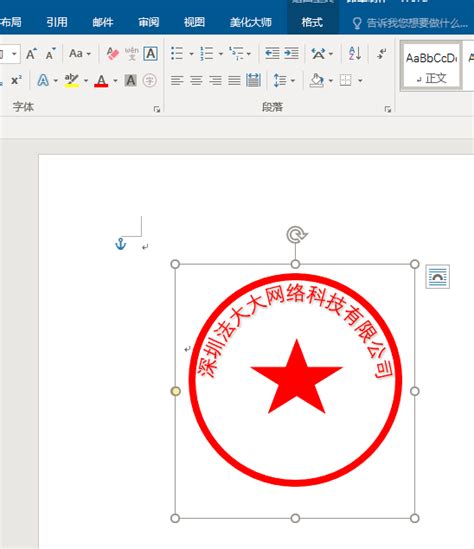Open the 视图 tab
The width and height of the screenshot is (474, 549).
click(x=194, y=22)
